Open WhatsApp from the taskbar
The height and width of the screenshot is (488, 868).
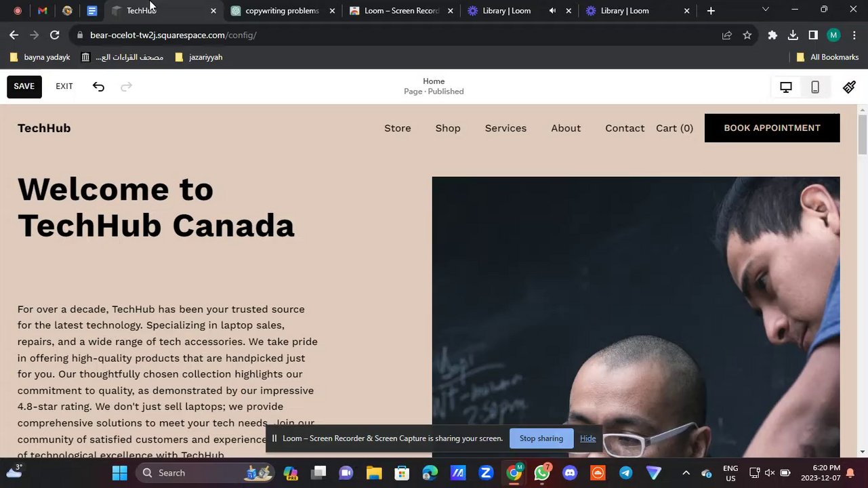[x=542, y=472]
